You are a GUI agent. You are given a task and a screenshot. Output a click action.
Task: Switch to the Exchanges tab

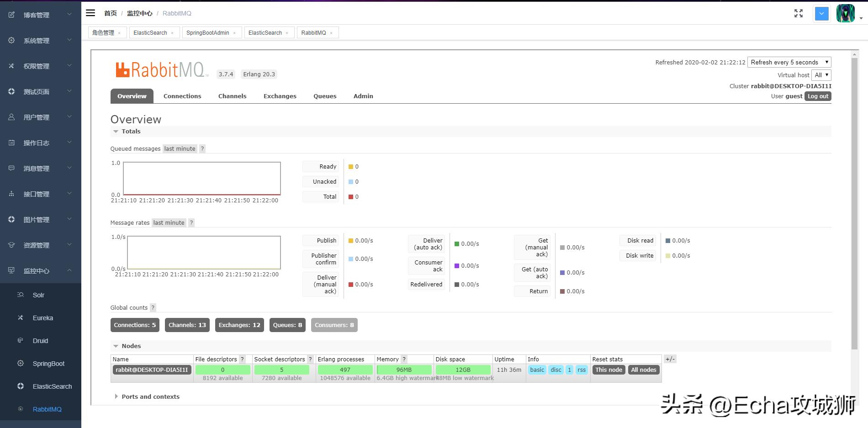pyautogui.click(x=280, y=96)
